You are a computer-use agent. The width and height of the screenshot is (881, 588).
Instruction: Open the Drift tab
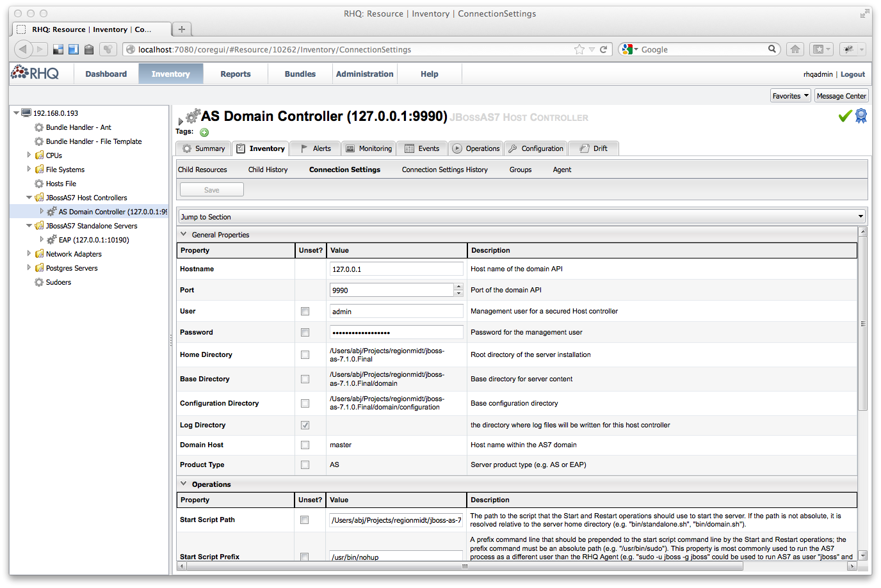[594, 148]
